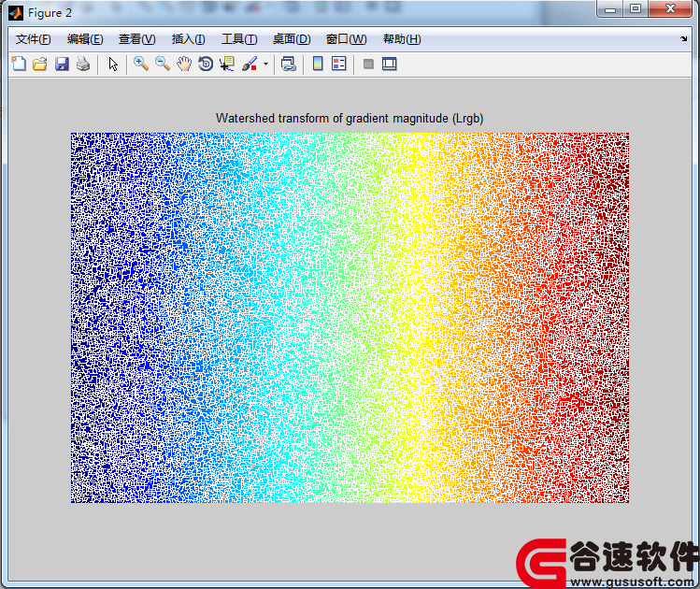Insert a colorbar using toolbar icon
Viewport: 700px width, 589px height.
(x=318, y=64)
